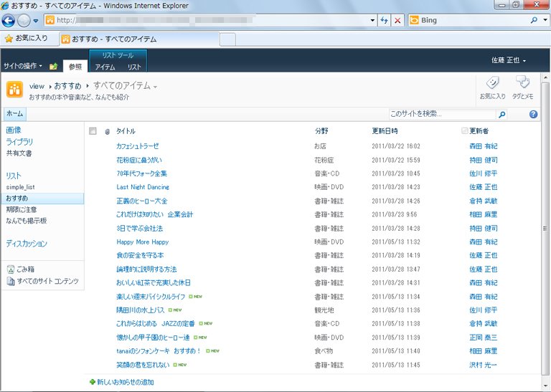Switch to the アイテム ribbon tab
Image resolution: width=551 pixels, height=392 pixels.
coord(105,67)
